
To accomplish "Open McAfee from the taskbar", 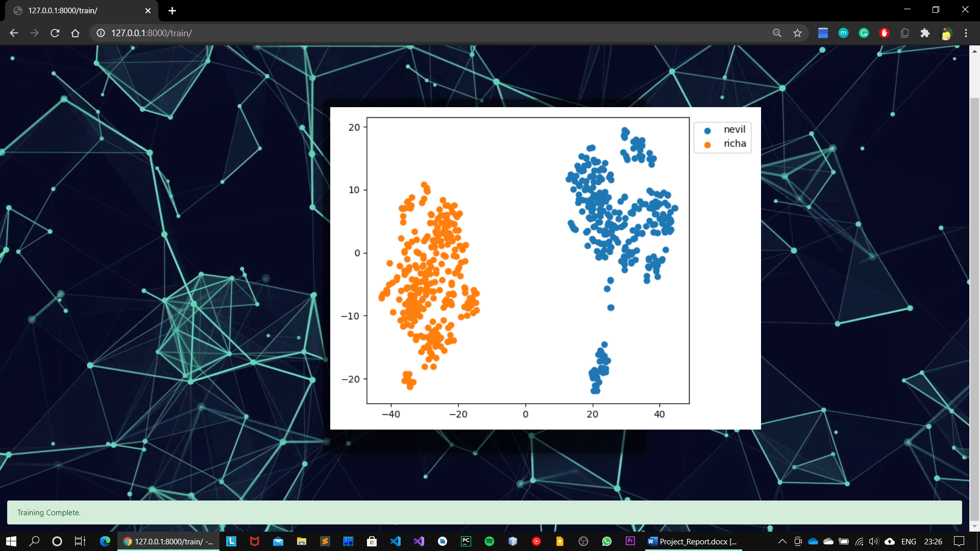I will coord(255,541).
